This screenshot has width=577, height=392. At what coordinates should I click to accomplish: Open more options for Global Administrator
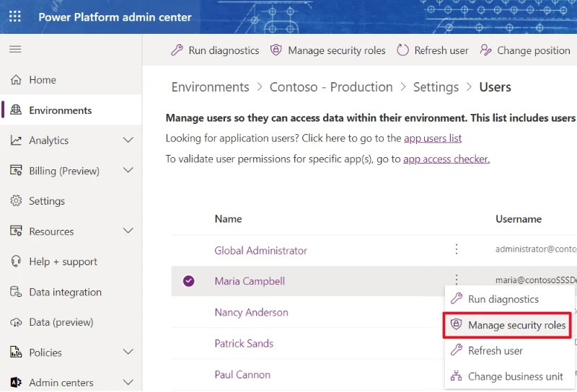457,249
